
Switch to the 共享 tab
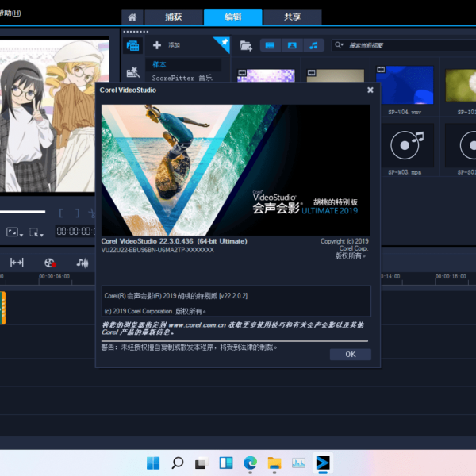coord(292,17)
